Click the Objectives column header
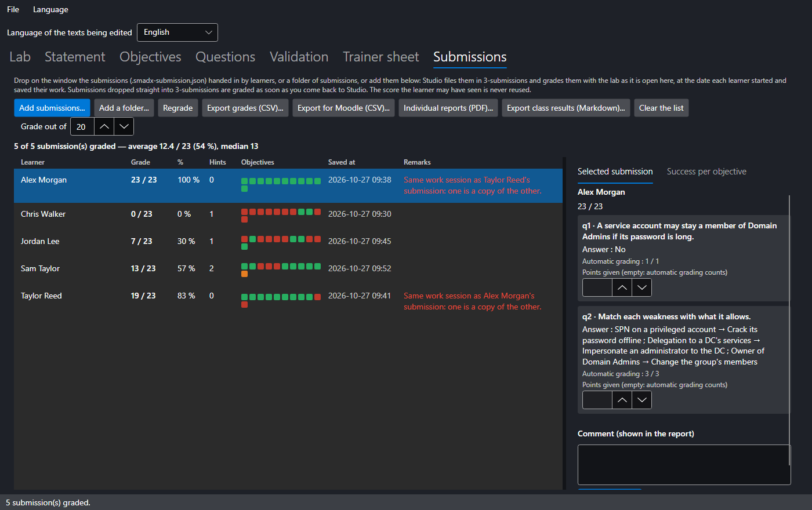 coord(258,162)
